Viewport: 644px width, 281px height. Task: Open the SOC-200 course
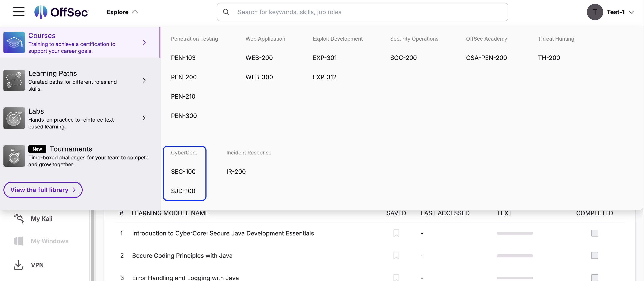point(403,58)
